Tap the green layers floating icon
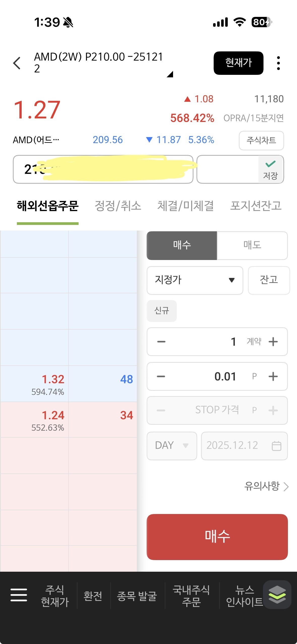 pyautogui.click(x=277, y=595)
